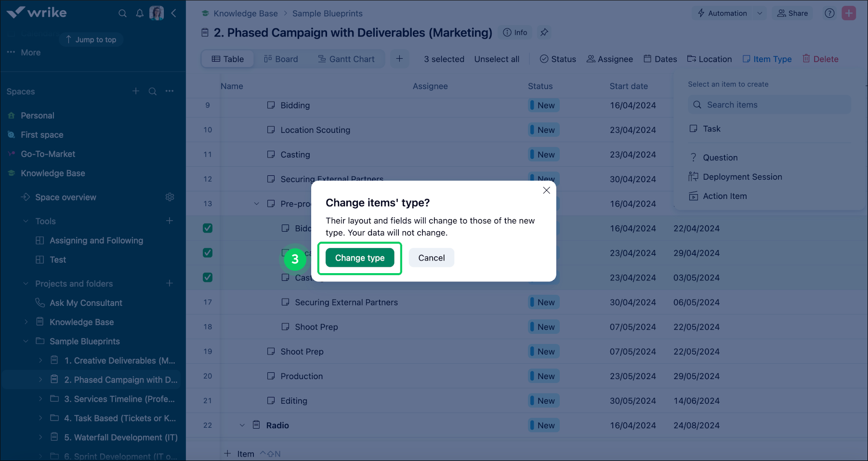The width and height of the screenshot is (868, 461).
Task: Collapse the Radio project row
Action: [242, 425]
